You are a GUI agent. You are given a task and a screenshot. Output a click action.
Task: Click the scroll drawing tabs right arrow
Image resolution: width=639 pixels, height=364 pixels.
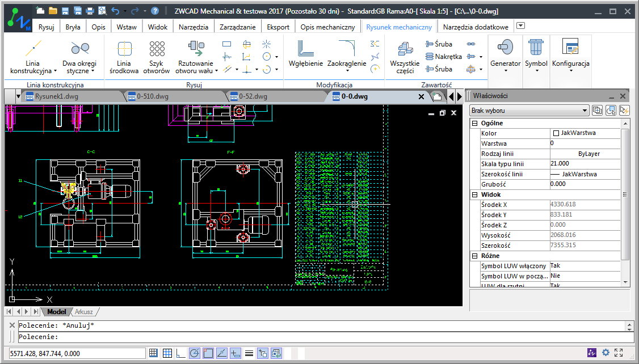[x=459, y=96]
